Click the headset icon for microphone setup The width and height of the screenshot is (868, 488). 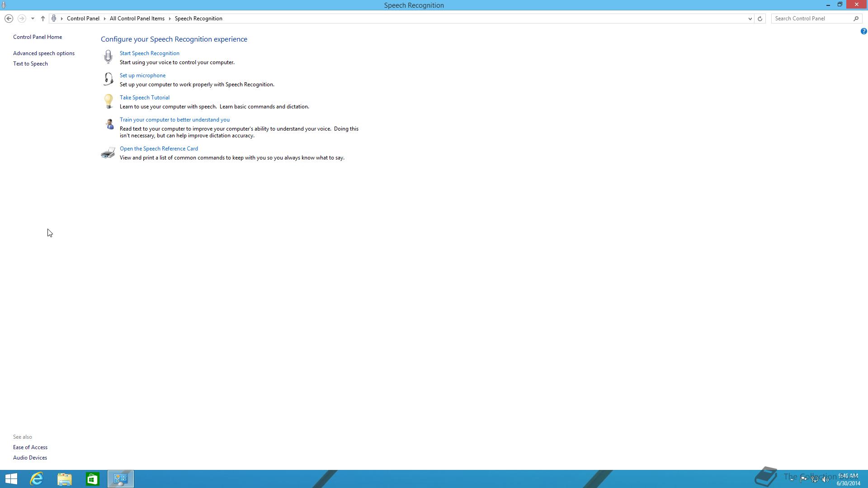108,79
